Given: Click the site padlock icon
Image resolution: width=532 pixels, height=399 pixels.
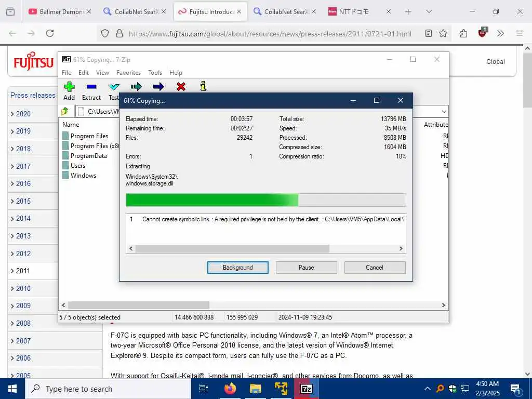Looking at the screenshot, I should (x=119, y=33).
